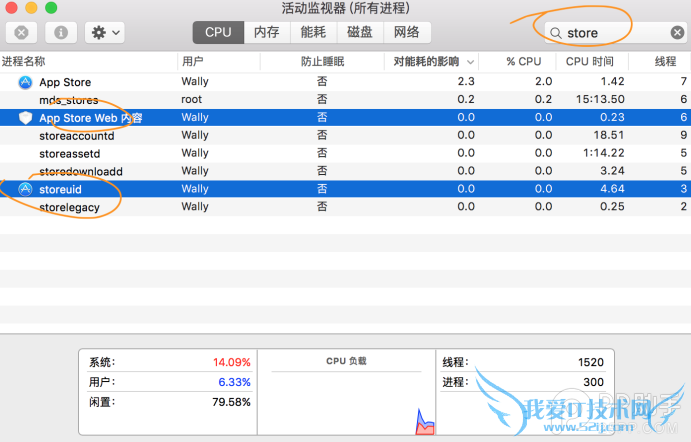This screenshot has height=442, width=691.
Task: Click the 线程 count 1520
Action: tap(591, 362)
